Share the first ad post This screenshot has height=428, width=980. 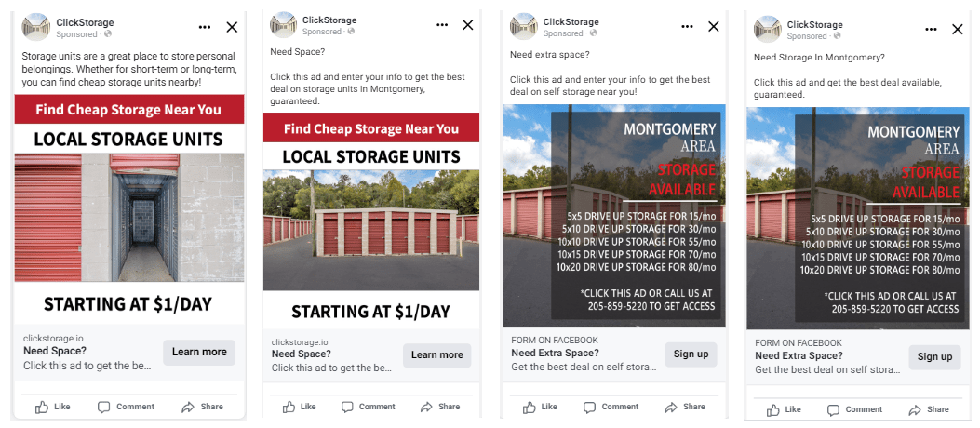click(203, 407)
